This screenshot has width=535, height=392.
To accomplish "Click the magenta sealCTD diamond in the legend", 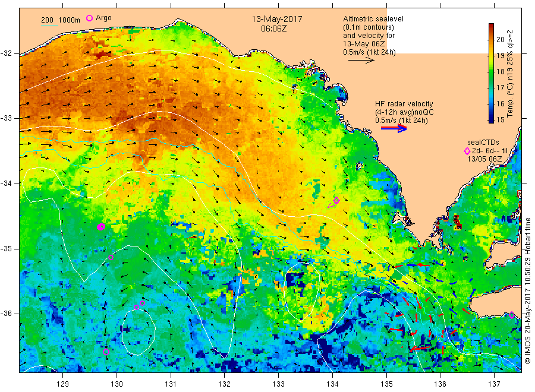I will (x=467, y=151).
